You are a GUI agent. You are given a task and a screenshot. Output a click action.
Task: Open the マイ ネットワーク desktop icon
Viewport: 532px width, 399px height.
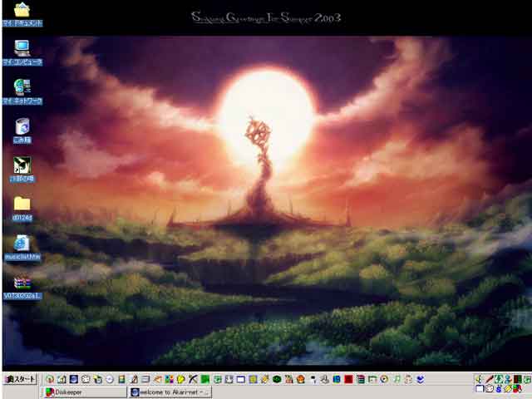tap(22, 87)
